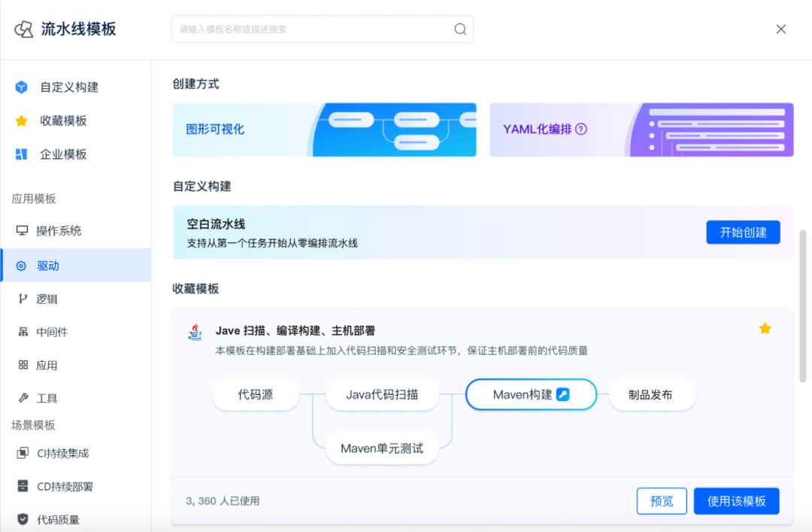Unfavorite the Java template via star icon

(x=765, y=328)
